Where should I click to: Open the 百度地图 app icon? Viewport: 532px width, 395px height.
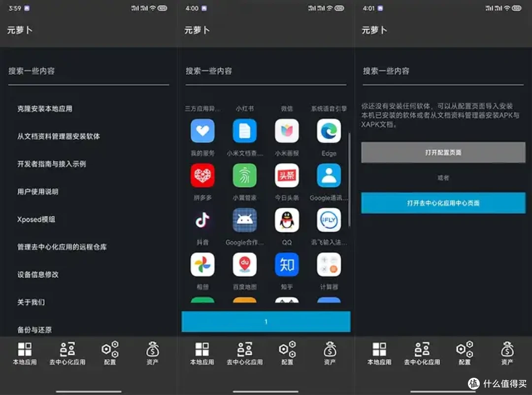point(245,264)
